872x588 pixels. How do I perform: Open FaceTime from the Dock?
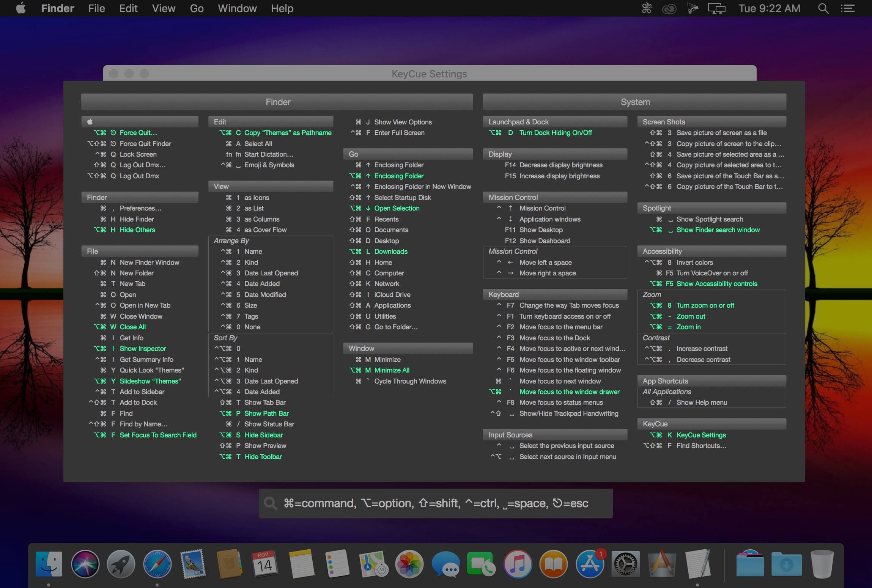(x=482, y=564)
